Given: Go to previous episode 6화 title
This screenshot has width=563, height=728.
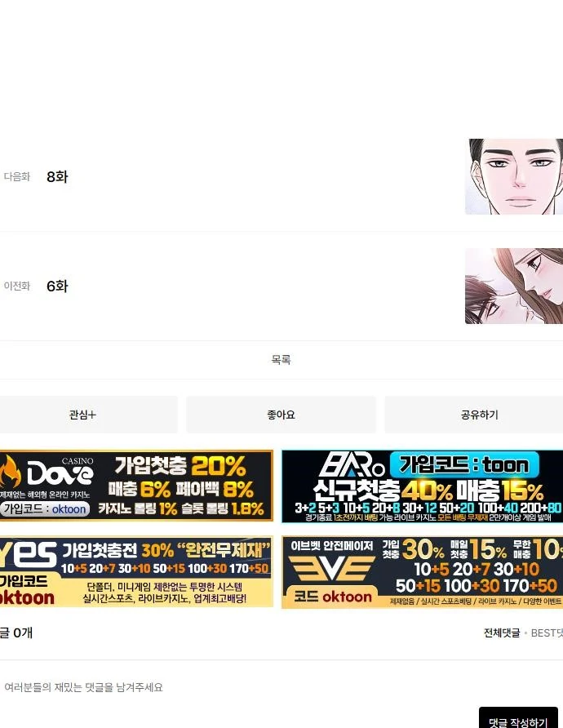Looking at the screenshot, I should pyautogui.click(x=57, y=286).
